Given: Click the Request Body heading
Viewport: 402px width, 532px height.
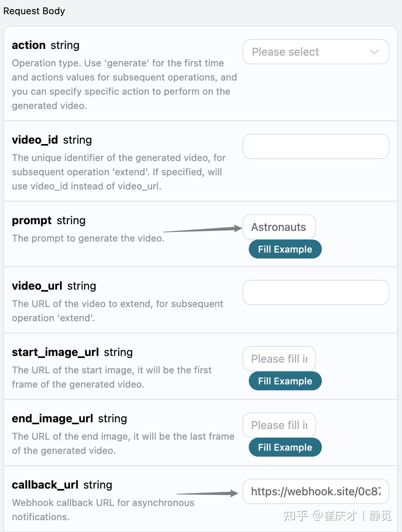Looking at the screenshot, I should (34, 11).
